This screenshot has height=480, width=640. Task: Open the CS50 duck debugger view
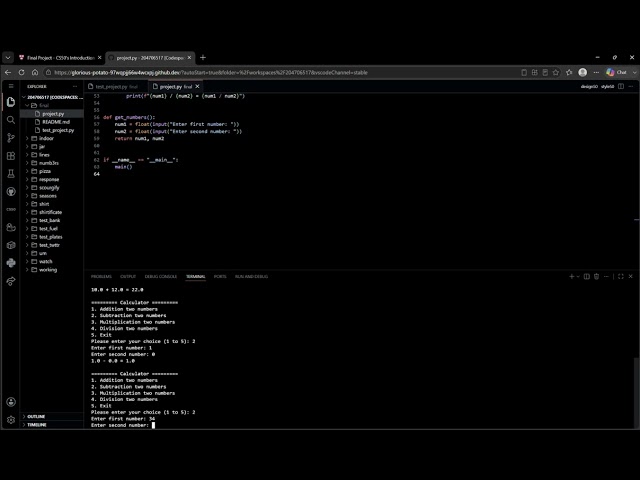pyautogui.click(x=11, y=227)
